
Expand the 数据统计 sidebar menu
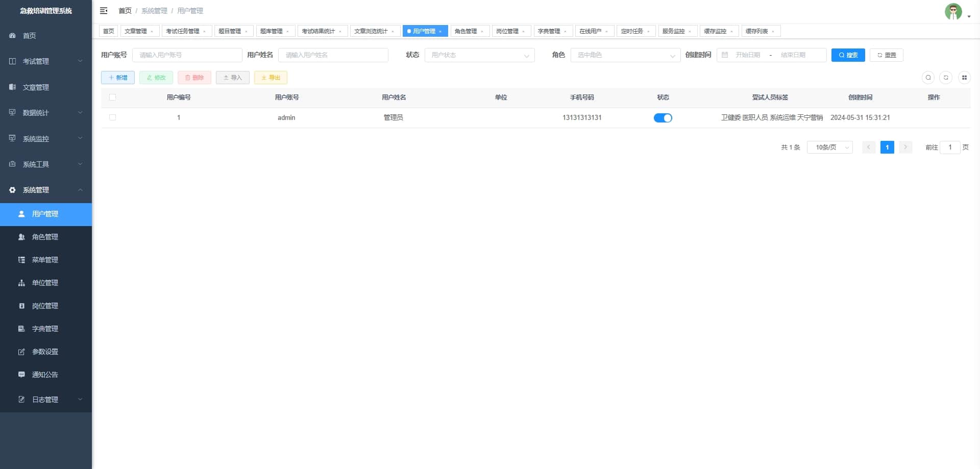pos(46,113)
